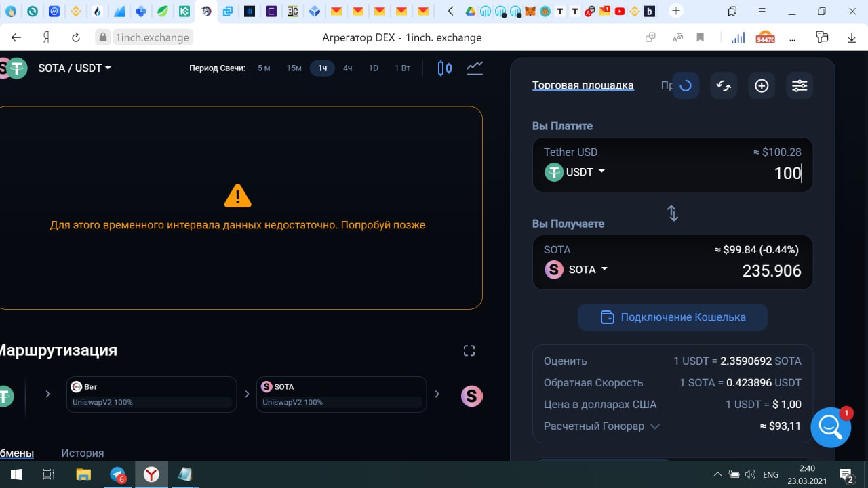Click the page translate icon
The image size is (868, 488).
coord(677,37)
